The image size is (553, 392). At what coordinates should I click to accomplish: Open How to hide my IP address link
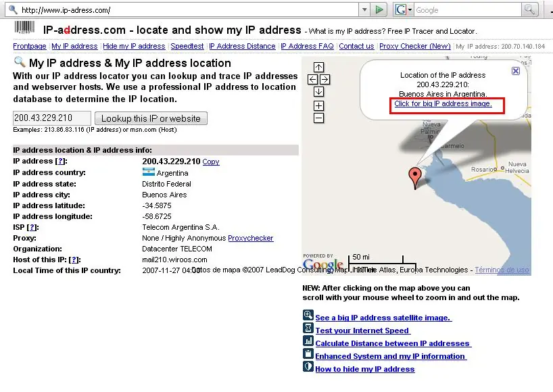[x=365, y=369]
